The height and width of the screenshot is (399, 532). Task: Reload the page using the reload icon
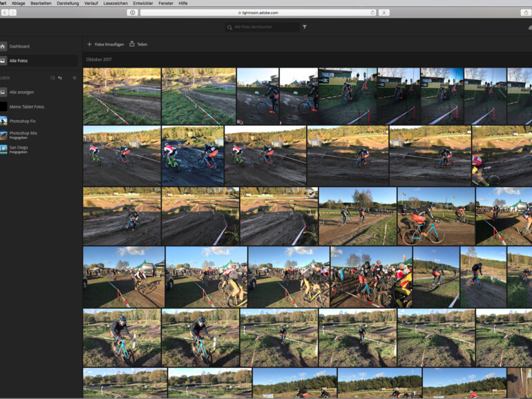point(372,12)
